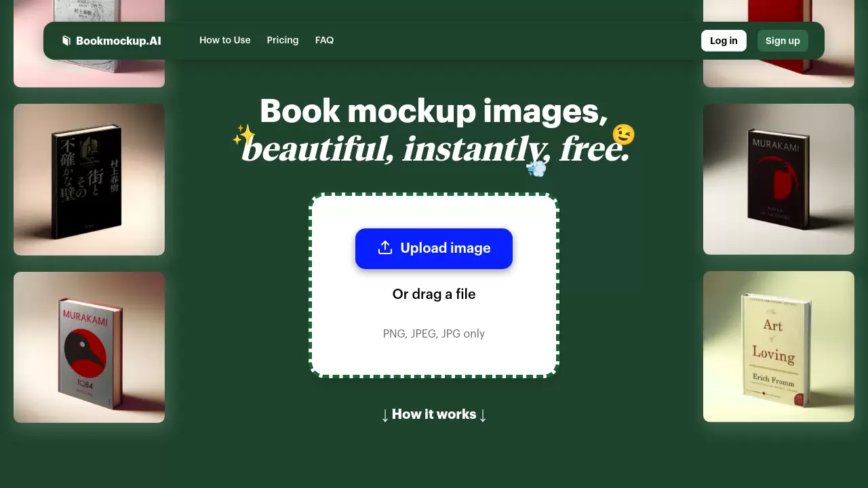This screenshot has width=868, height=488.
Task: Click the Upload image button
Action: point(434,248)
